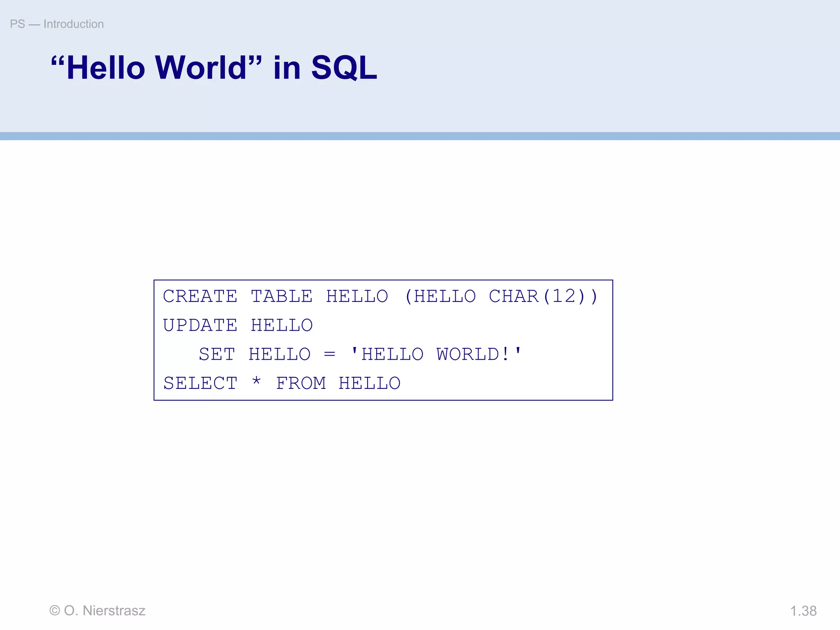
Task: Click the asterisk in SELECT statement
Action: click(257, 382)
